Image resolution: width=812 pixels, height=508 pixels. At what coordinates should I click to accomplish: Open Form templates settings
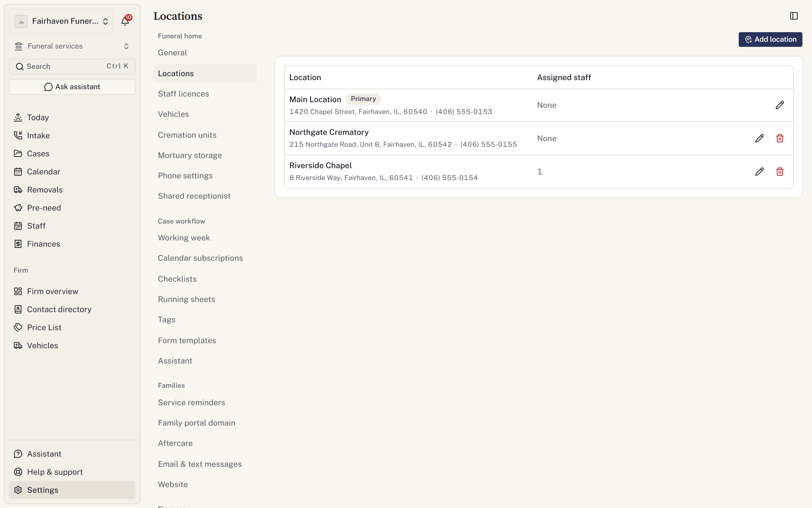tap(205, 340)
